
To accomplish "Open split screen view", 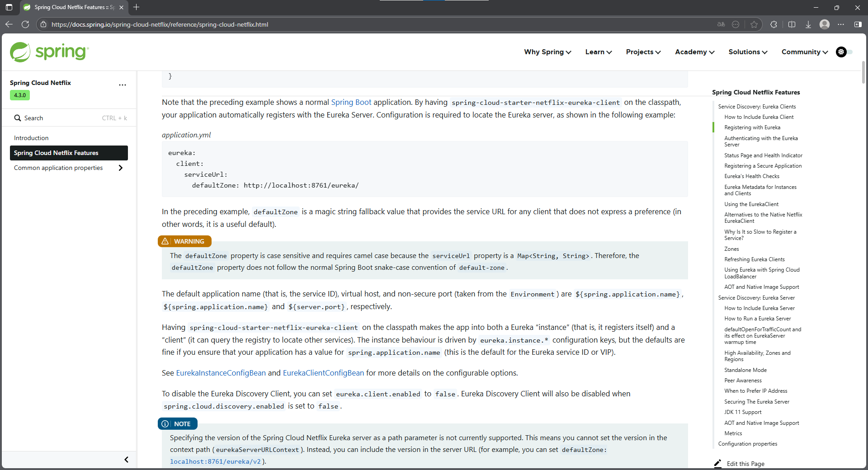I will click(x=792, y=24).
